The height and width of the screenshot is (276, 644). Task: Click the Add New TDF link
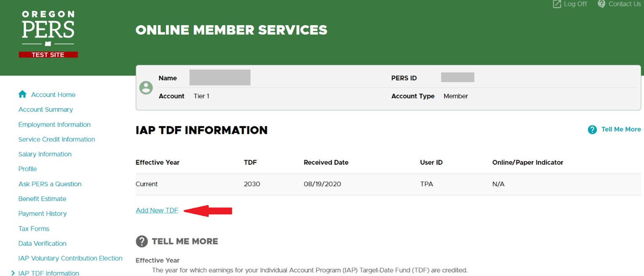click(x=157, y=210)
